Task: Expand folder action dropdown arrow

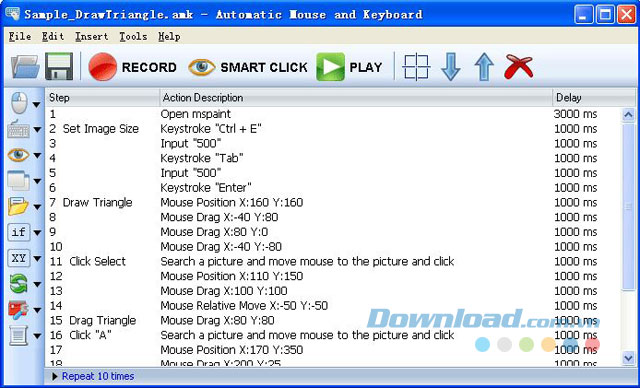Action: 37,207
